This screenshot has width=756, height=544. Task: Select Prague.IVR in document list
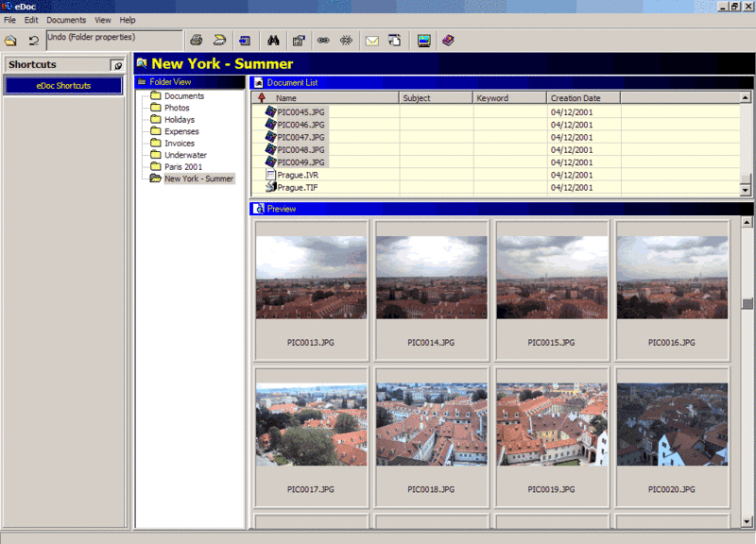click(x=298, y=175)
